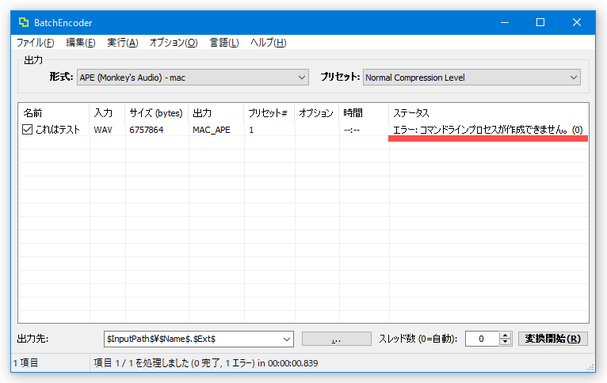Open the オプション(O) menu
607x383 pixels.
click(x=173, y=43)
